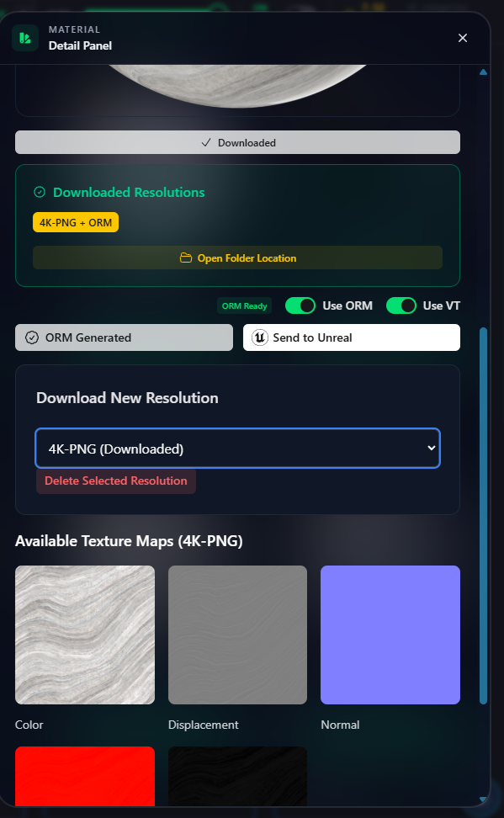Open the Color texture map thumbnail
This screenshot has height=818, width=504.
[x=85, y=635]
